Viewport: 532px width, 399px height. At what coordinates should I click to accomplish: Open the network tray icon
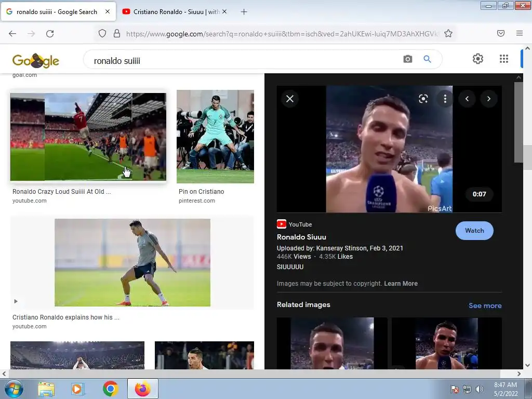467,389
